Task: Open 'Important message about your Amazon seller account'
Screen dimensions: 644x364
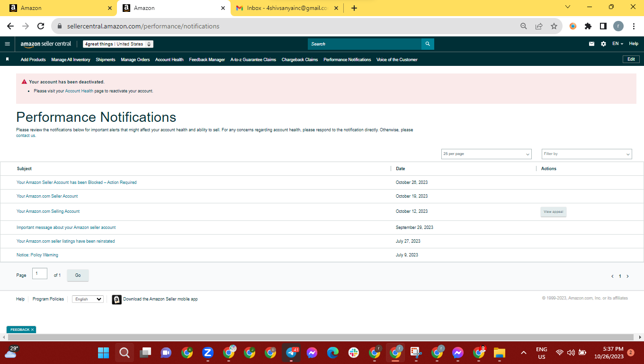Action: pyautogui.click(x=66, y=227)
